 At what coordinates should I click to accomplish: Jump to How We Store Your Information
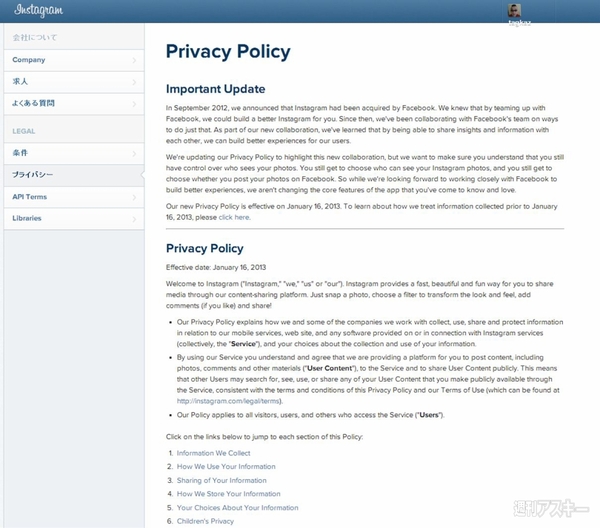point(228,493)
